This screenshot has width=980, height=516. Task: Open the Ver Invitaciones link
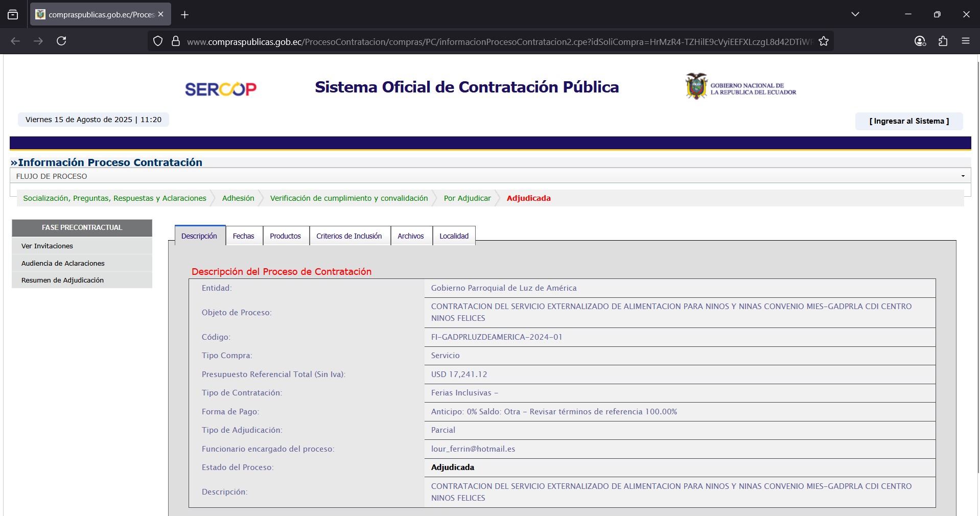(x=47, y=246)
